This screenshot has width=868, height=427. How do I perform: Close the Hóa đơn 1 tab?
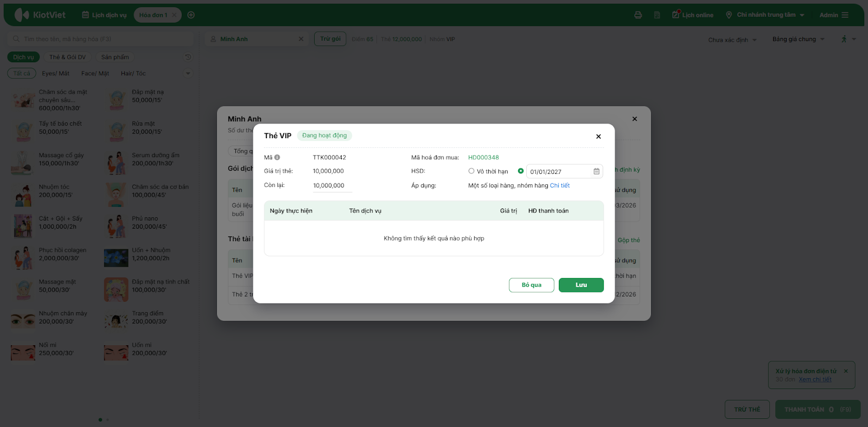pyautogui.click(x=174, y=15)
